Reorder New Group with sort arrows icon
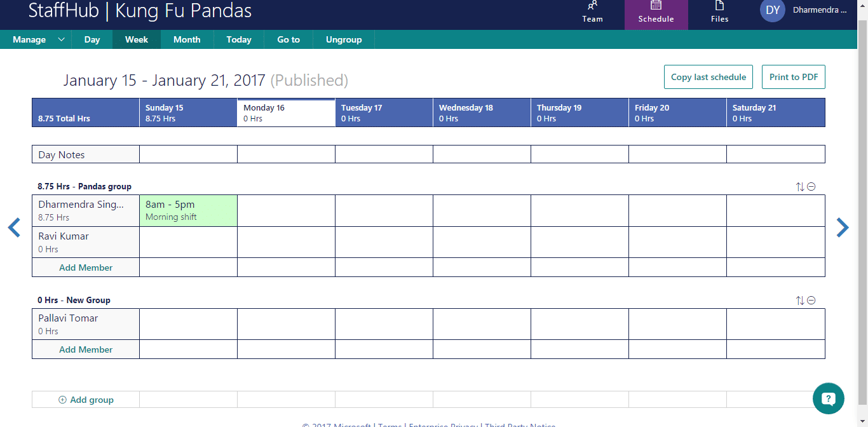Screen dimensions: 868x427 800,301
